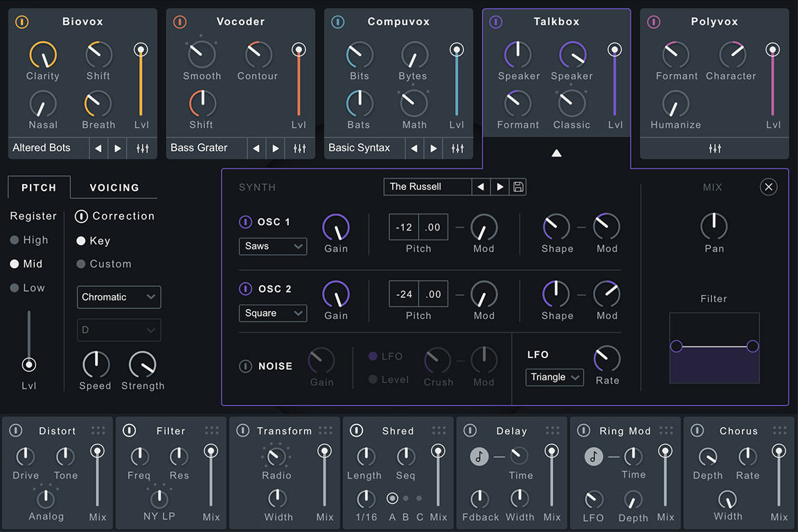Open Biovox advanced settings mixer icon
Screen dimensions: 798x532
point(143,148)
